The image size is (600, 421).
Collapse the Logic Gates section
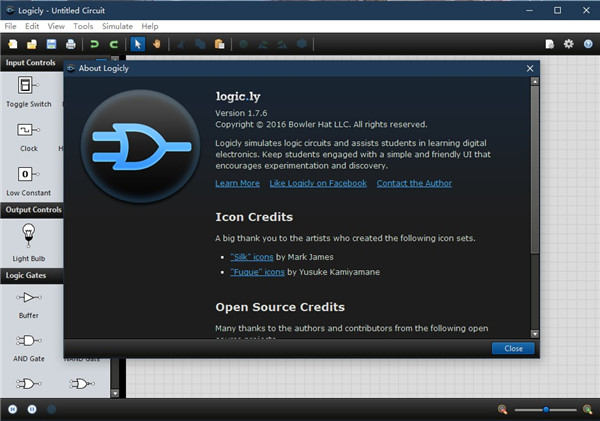pos(32,276)
